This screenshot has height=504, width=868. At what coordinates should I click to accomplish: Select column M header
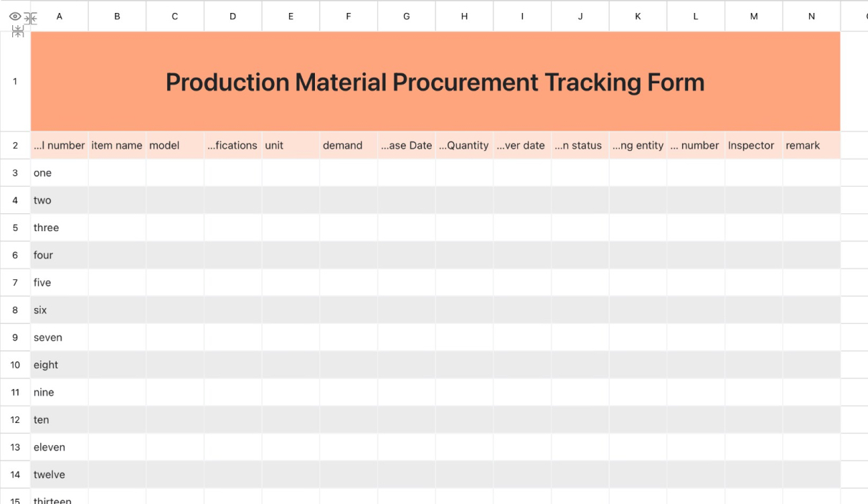754,16
